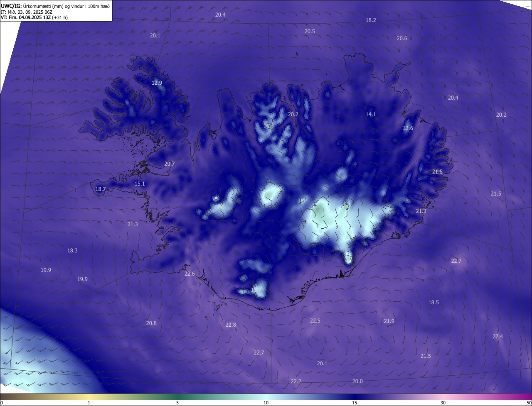Click the 20.0 wind value label

(357, 381)
